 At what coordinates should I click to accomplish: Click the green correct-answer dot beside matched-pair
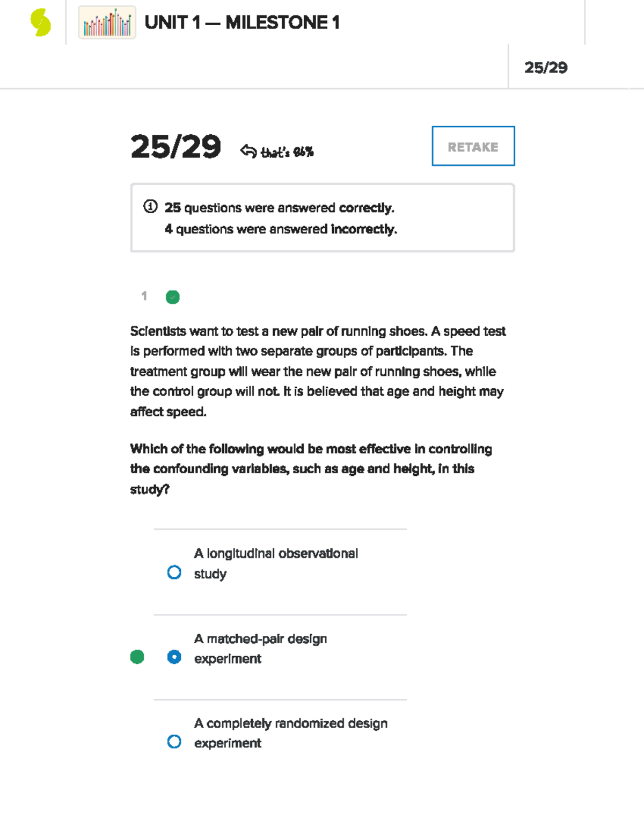coord(137,657)
